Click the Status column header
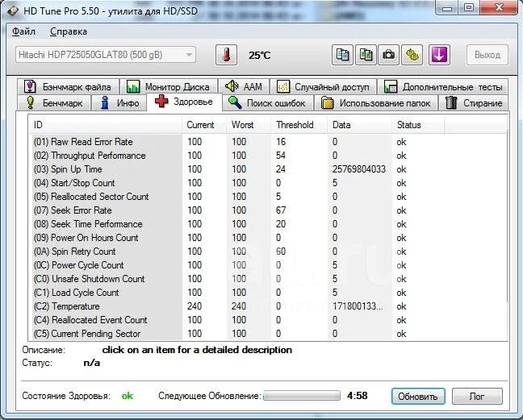This screenshot has height=420, width=523. (418, 125)
